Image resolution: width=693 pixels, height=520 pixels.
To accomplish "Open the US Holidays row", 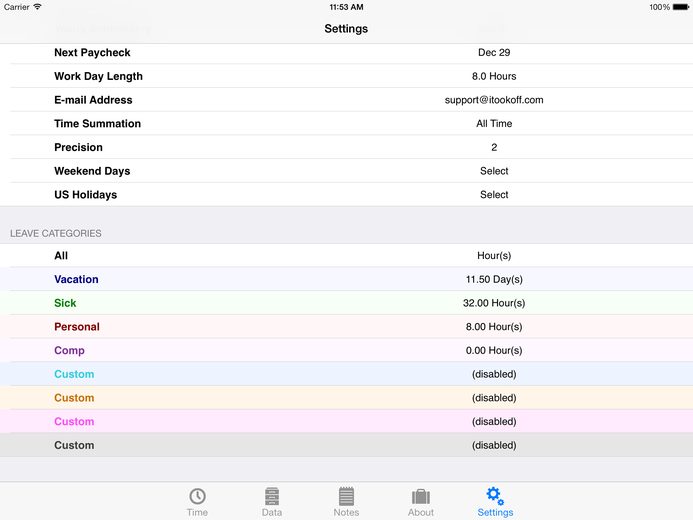I will (x=346, y=195).
